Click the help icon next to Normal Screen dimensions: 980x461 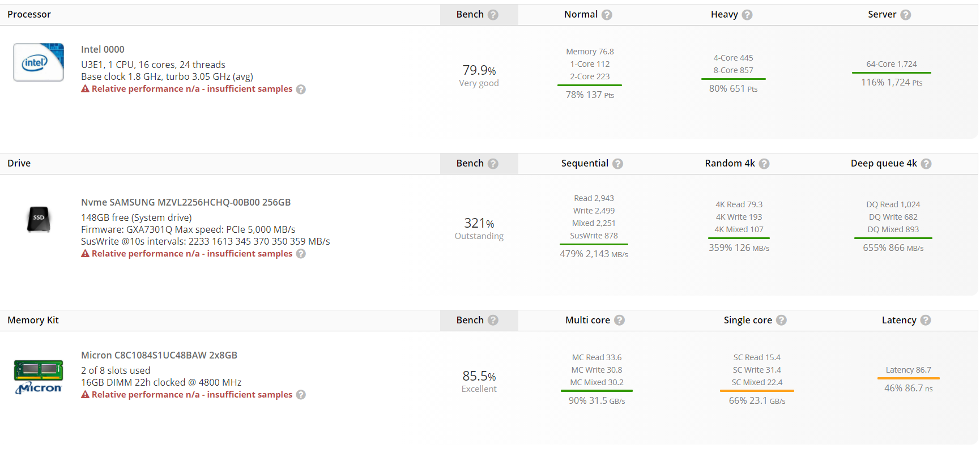pyautogui.click(x=607, y=15)
